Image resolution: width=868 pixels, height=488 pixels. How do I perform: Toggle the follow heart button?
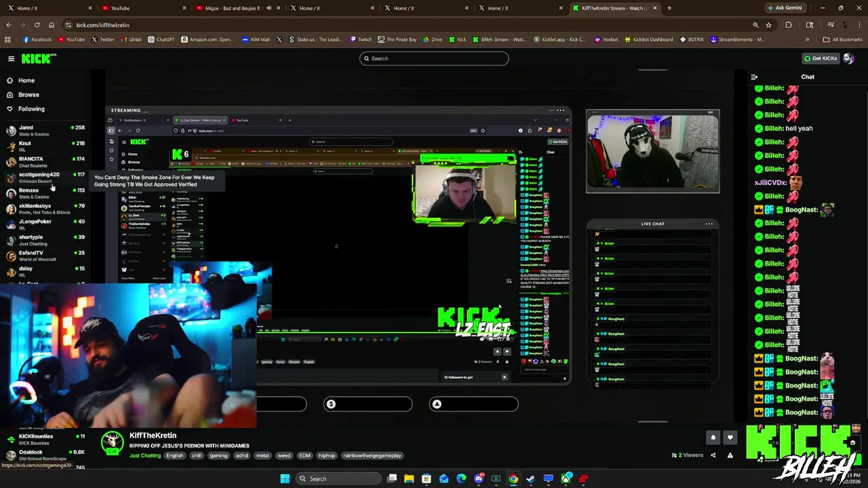tap(730, 438)
